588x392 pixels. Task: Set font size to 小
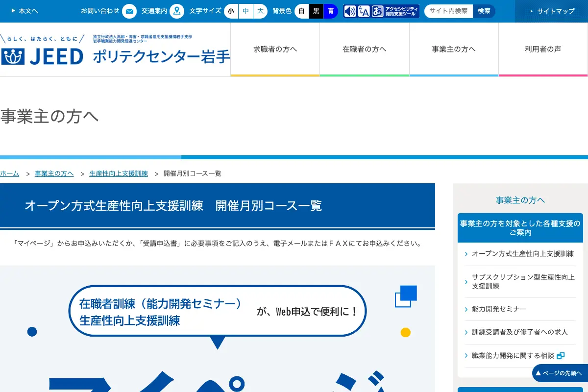point(231,11)
